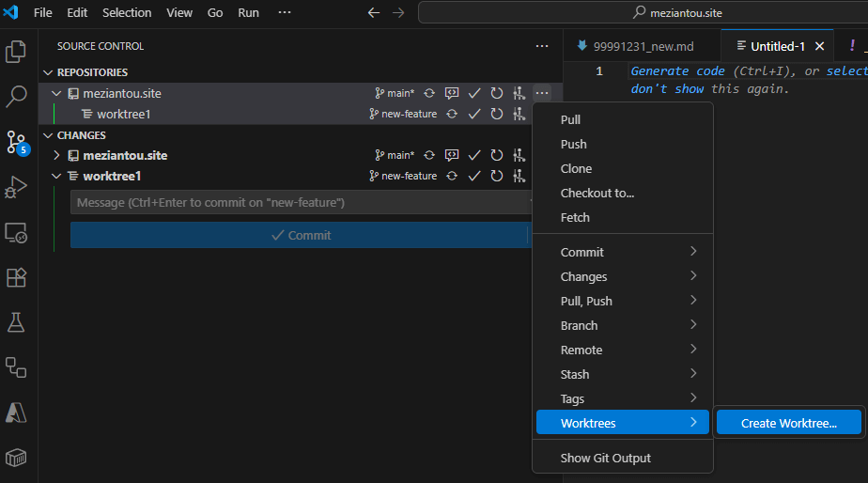Open Source Control view with badge 5
Viewport: 868px width, 483px height.
point(17,142)
